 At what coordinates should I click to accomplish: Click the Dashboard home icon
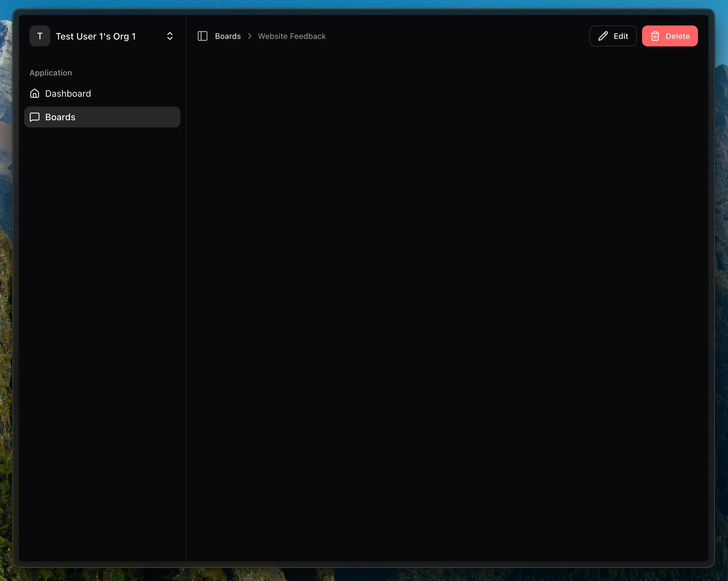point(35,93)
